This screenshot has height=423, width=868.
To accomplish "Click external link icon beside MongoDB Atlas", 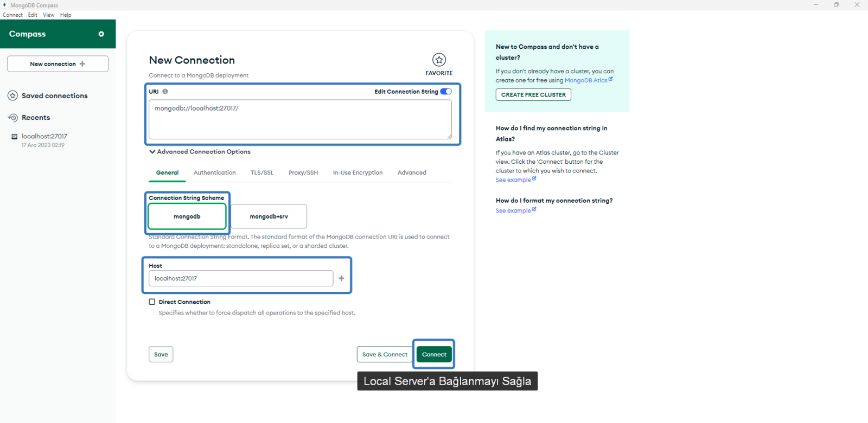I will [x=610, y=79].
